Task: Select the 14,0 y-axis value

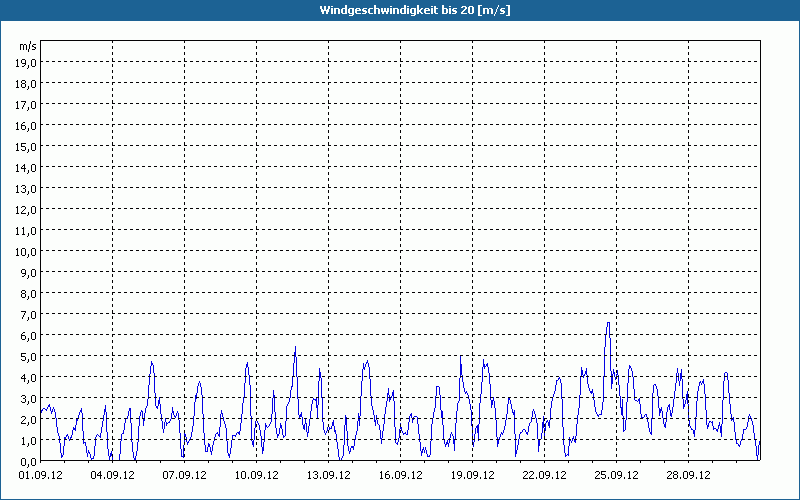Action: point(26,168)
